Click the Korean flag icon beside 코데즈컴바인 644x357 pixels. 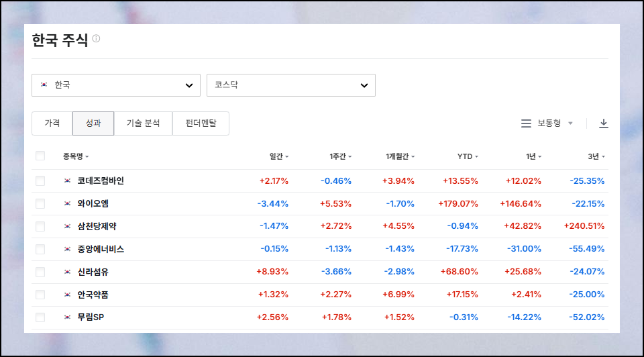[x=67, y=181]
